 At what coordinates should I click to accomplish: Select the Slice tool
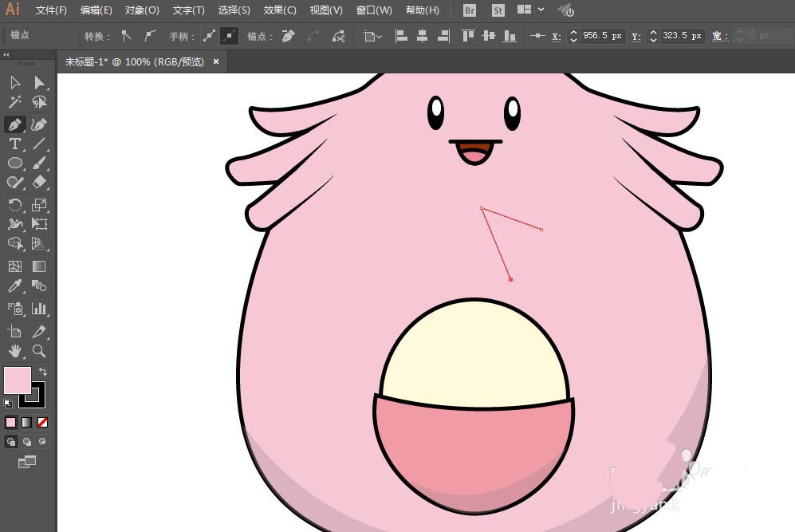[39, 332]
